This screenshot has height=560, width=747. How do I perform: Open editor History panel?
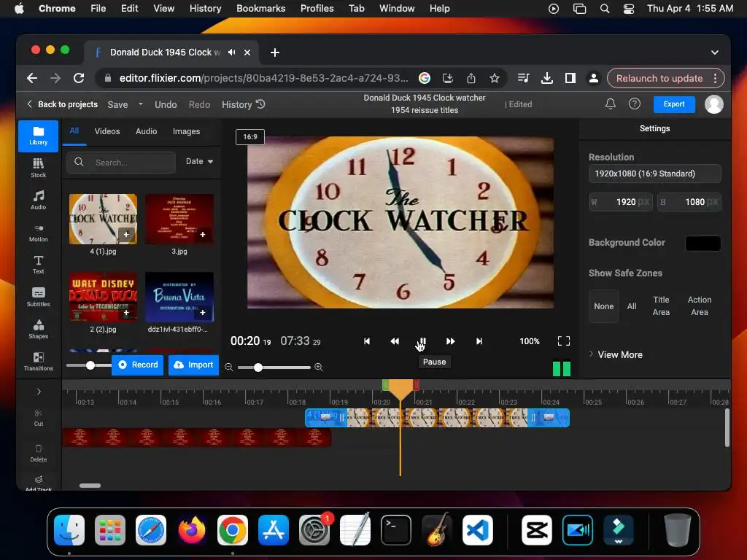click(x=244, y=104)
